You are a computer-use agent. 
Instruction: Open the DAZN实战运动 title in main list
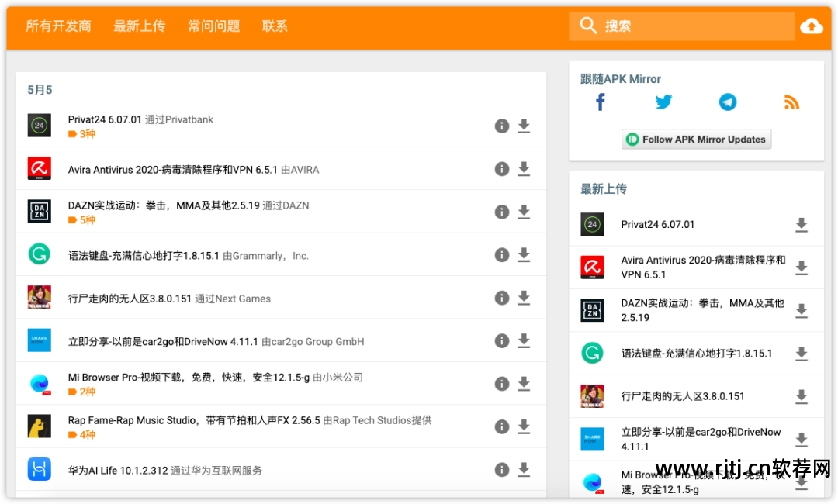coord(164,205)
